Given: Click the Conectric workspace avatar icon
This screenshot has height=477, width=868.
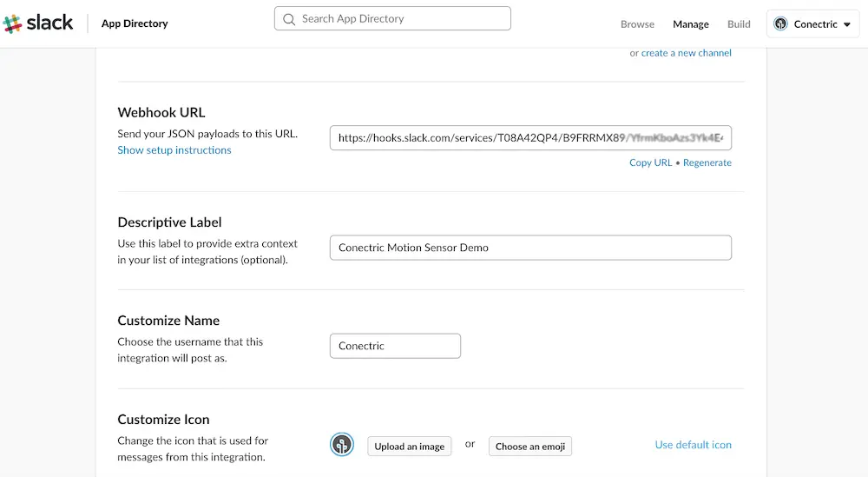Looking at the screenshot, I should pyautogui.click(x=780, y=23).
